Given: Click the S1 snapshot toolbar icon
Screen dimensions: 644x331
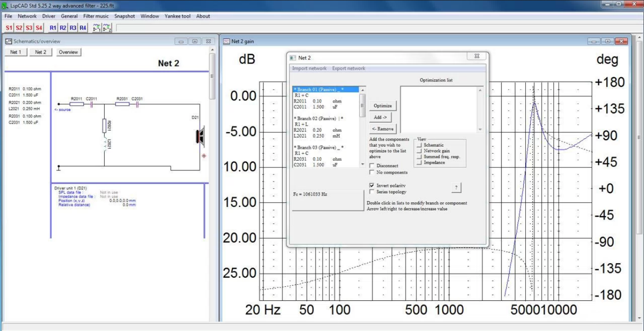Looking at the screenshot, I should [x=9, y=28].
